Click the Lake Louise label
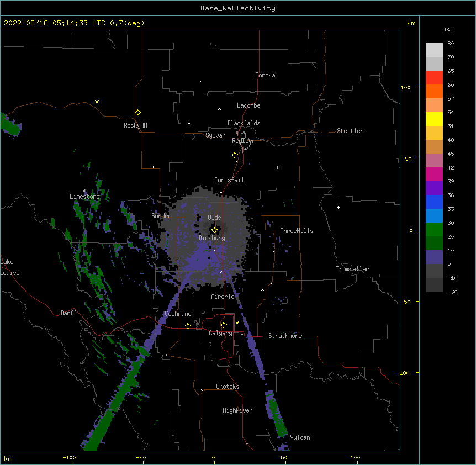This screenshot has height=465, width=476. pos(10,267)
